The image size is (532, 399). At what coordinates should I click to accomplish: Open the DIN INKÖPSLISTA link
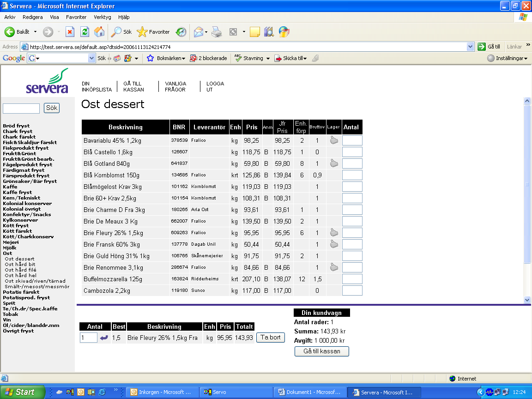tap(97, 86)
